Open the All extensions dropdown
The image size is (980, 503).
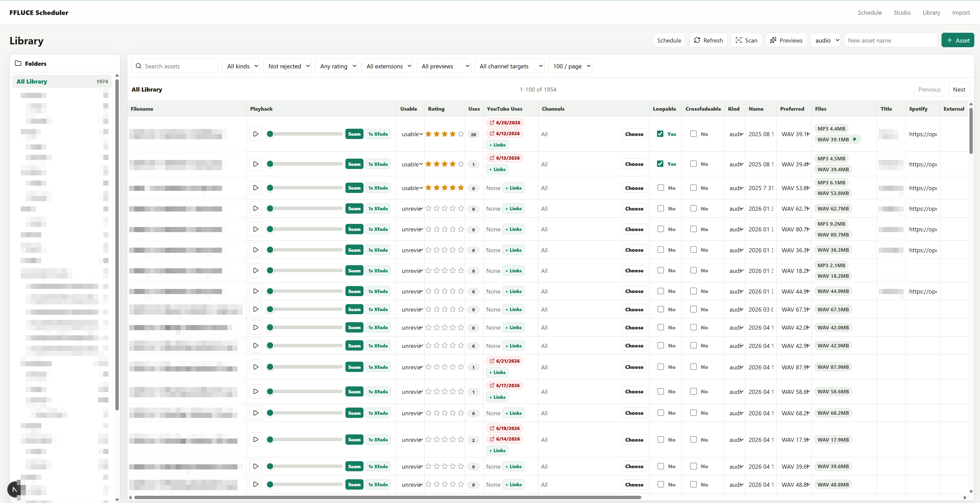tap(387, 66)
